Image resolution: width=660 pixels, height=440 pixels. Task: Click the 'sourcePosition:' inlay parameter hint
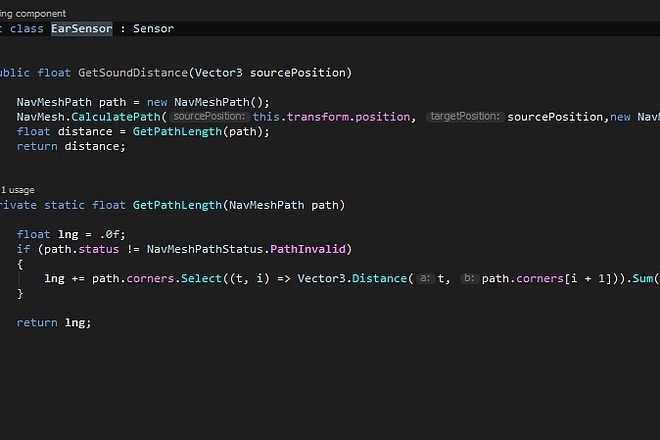coord(209,116)
